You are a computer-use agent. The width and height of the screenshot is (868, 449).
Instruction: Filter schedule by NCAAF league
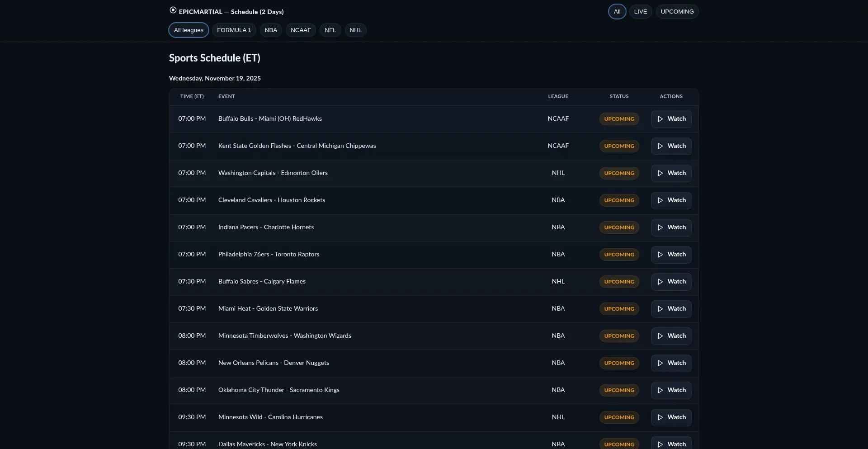[301, 30]
